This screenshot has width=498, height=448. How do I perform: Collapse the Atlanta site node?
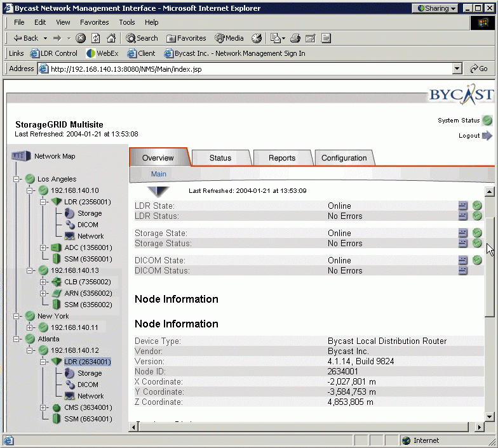(17, 339)
